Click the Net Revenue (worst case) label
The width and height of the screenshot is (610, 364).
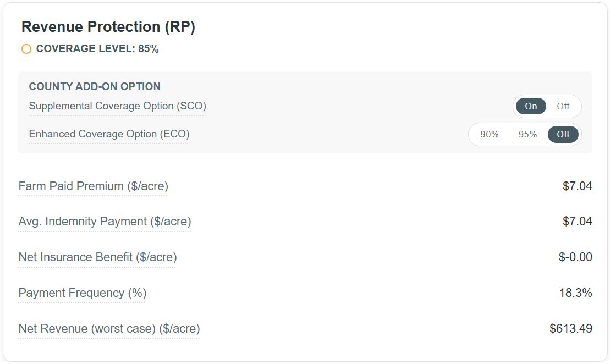(x=109, y=329)
